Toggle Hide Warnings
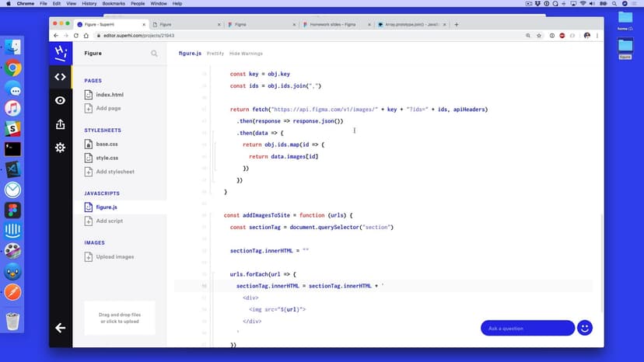644x362 pixels. point(246,54)
